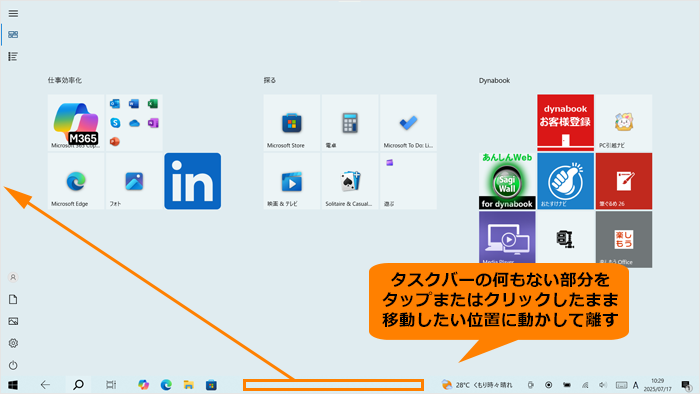Image resolution: width=700 pixels, height=394 pixels.
Task: Open the PC引越ナビ tile
Action: tap(624, 122)
